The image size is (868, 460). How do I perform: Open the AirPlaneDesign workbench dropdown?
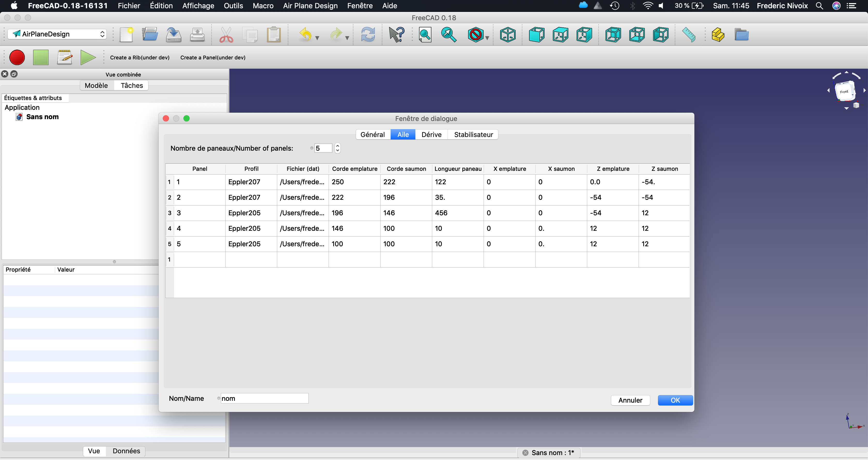[x=57, y=34]
